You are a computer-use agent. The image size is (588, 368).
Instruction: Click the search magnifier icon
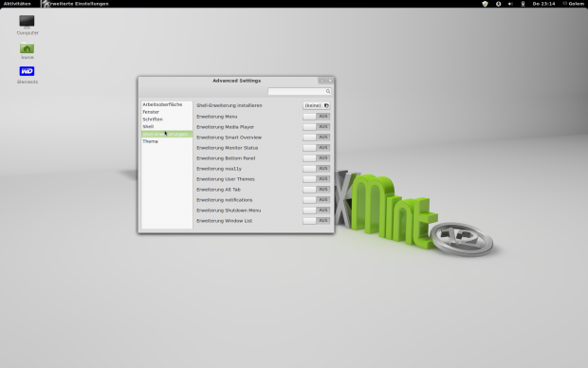pyautogui.click(x=328, y=91)
